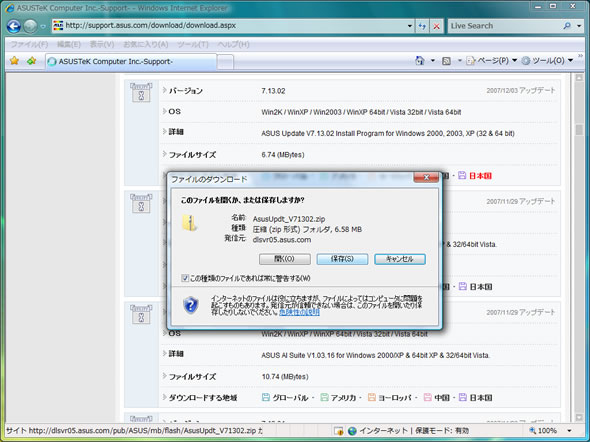The image size is (590, 442).
Task: Click the file icon beside version 7.13.02
Action: coord(141,93)
